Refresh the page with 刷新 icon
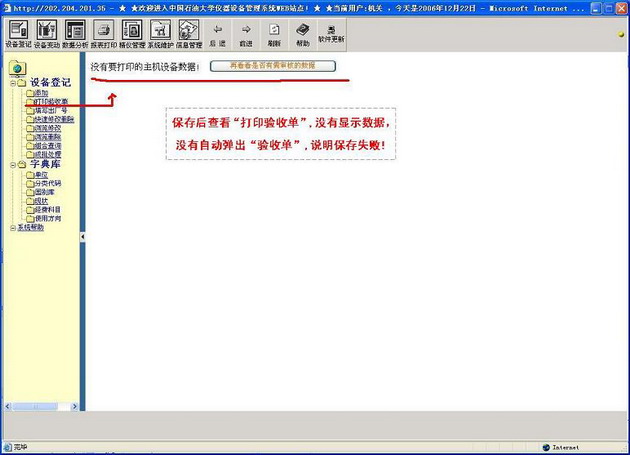This screenshot has height=455, width=630. pos(274,31)
